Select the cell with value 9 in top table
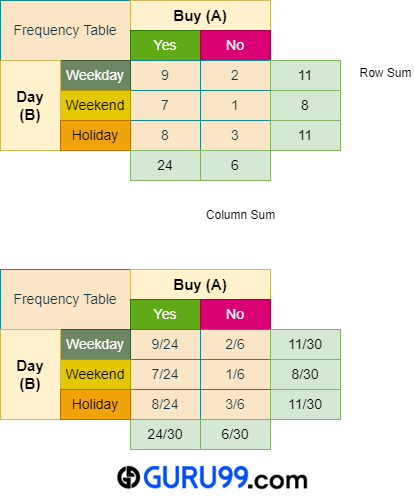Viewport: 414px width, 503px height. (x=165, y=75)
